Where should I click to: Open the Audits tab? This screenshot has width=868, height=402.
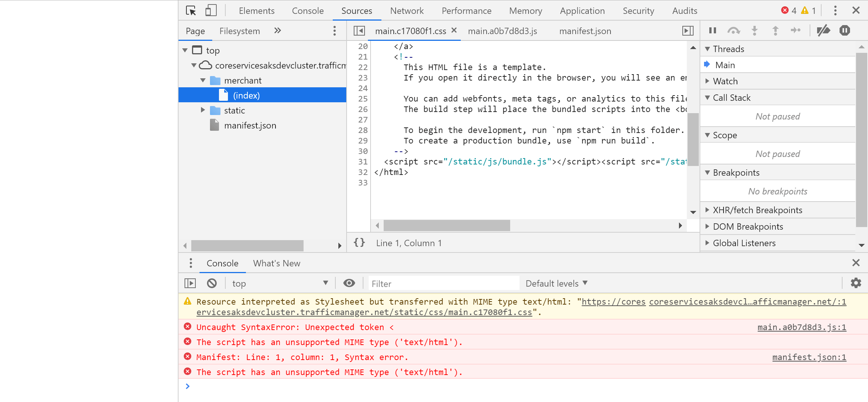[x=685, y=11]
